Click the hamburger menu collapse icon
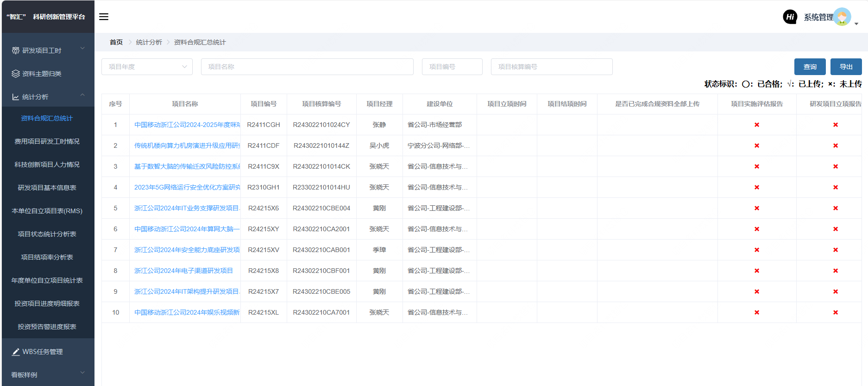Screen dimensions: 868x386 pyautogui.click(x=104, y=17)
